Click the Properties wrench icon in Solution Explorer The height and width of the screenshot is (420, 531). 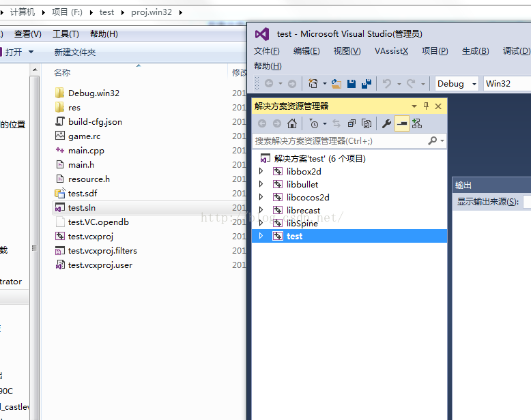click(x=386, y=124)
